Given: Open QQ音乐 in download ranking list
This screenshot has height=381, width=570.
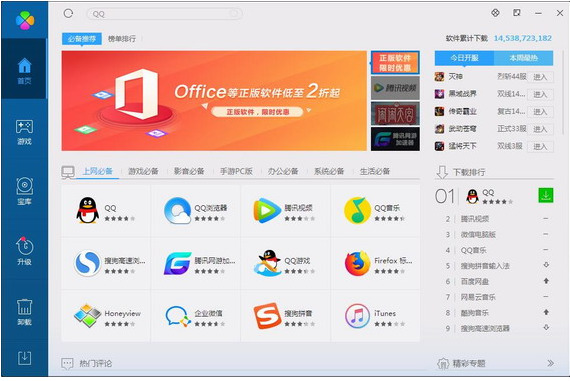Looking at the screenshot, I should pyautogui.click(x=474, y=250).
